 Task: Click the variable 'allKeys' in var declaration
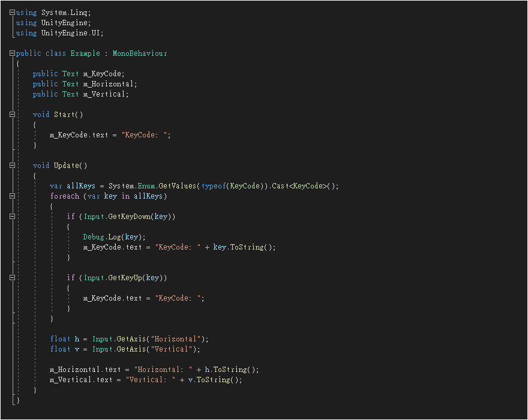81,186
